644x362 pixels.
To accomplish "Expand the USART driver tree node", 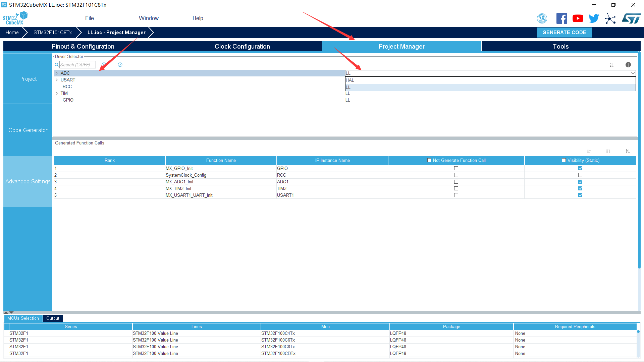I will point(56,80).
